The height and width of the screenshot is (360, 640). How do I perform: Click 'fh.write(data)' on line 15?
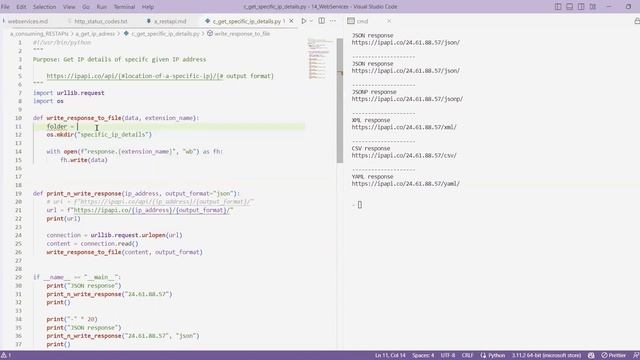pos(84,160)
